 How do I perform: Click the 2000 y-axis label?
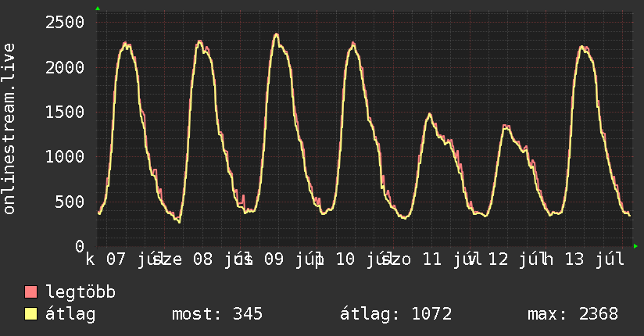(x=65, y=67)
